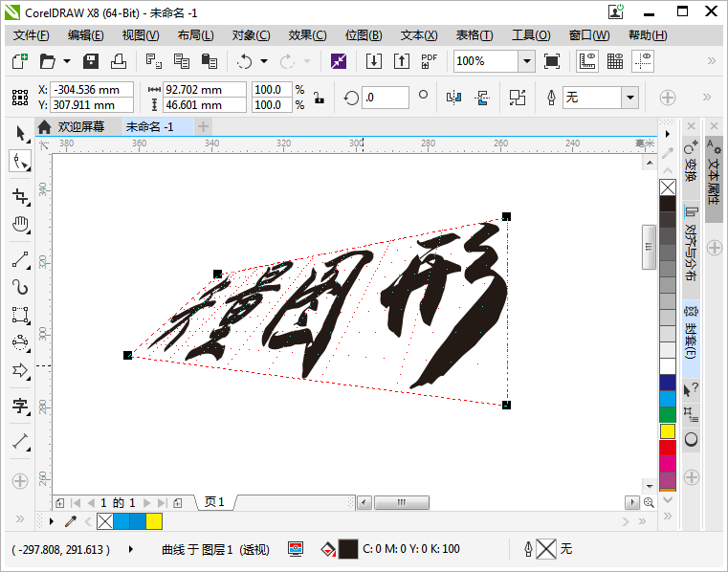Open the 效果(C) menu
This screenshot has height=572, width=728.
click(x=307, y=35)
